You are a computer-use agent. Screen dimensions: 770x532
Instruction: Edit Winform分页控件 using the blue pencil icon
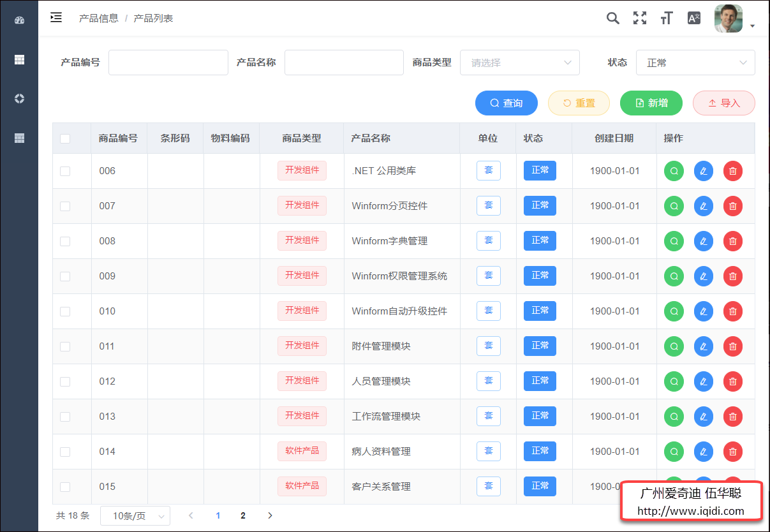click(703, 205)
